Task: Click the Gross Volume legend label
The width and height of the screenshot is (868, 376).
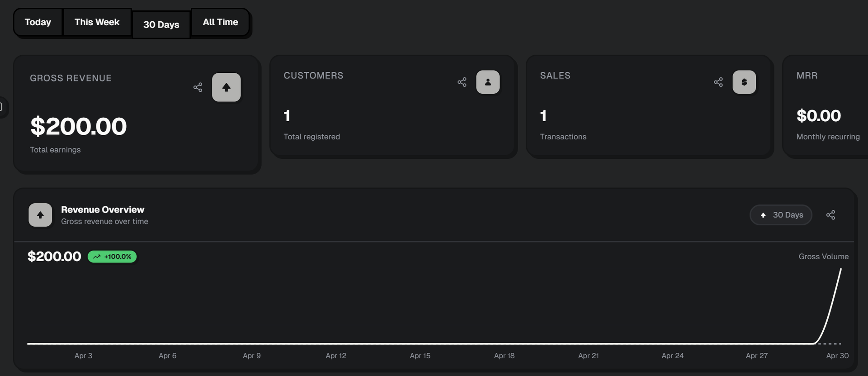Action: (823, 257)
